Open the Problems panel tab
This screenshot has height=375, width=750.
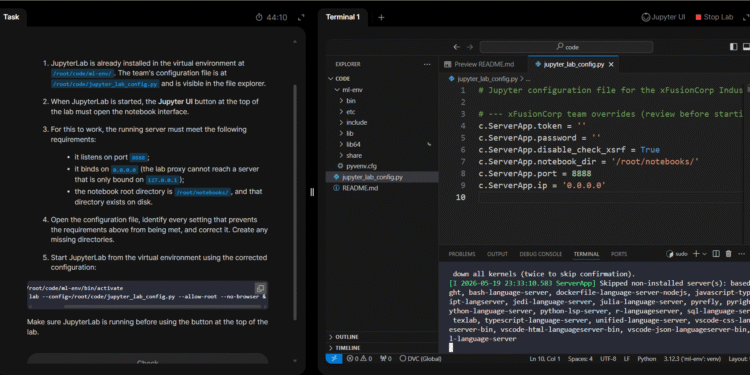462,254
